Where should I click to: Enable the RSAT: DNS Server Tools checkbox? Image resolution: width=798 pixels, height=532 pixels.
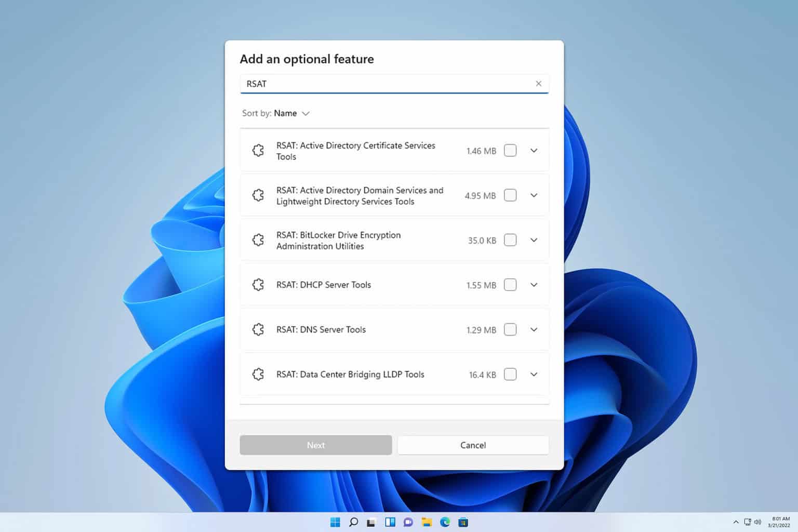[510, 329]
